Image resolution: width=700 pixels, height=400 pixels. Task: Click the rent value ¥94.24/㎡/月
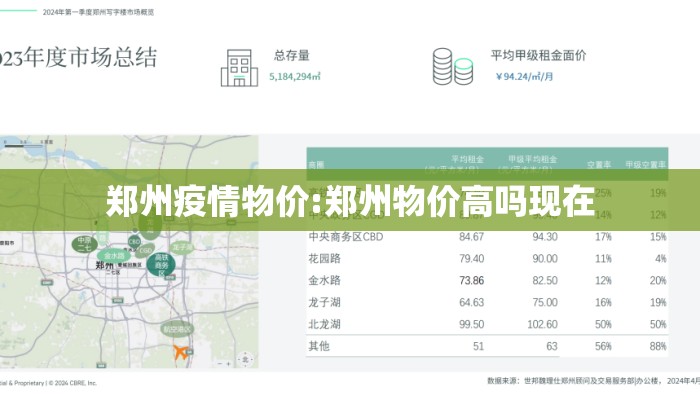coord(524,77)
